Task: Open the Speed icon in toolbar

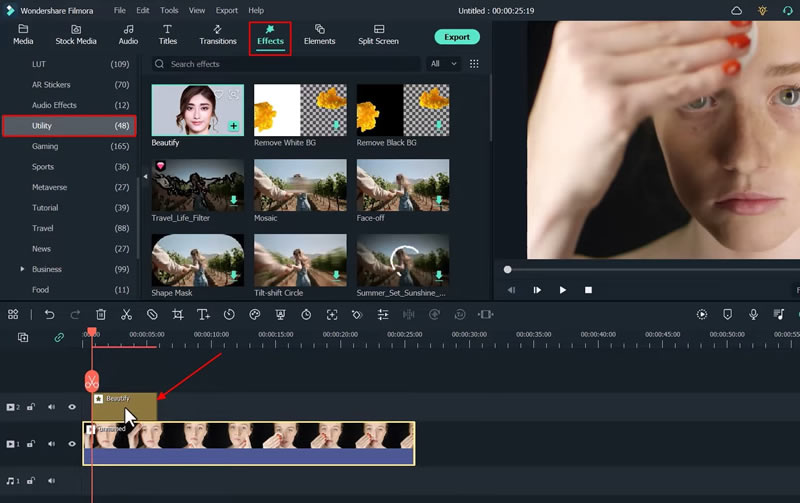Action: (x=229, y=315)
